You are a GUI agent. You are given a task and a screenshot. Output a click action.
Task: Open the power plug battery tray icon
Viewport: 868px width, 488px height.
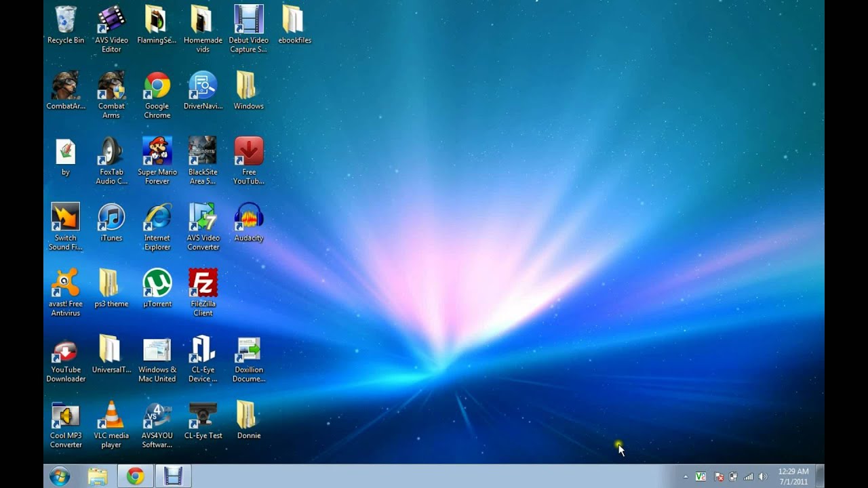tap(733, 476)
